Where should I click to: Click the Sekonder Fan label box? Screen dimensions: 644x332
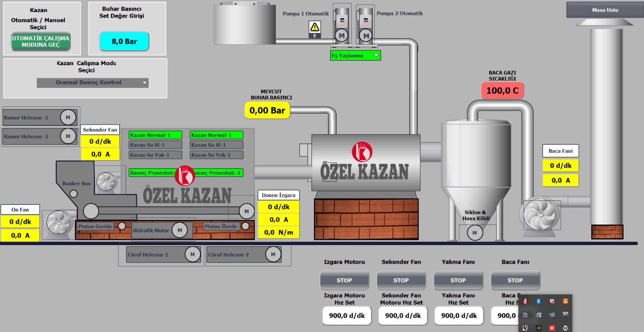point(100,130)
